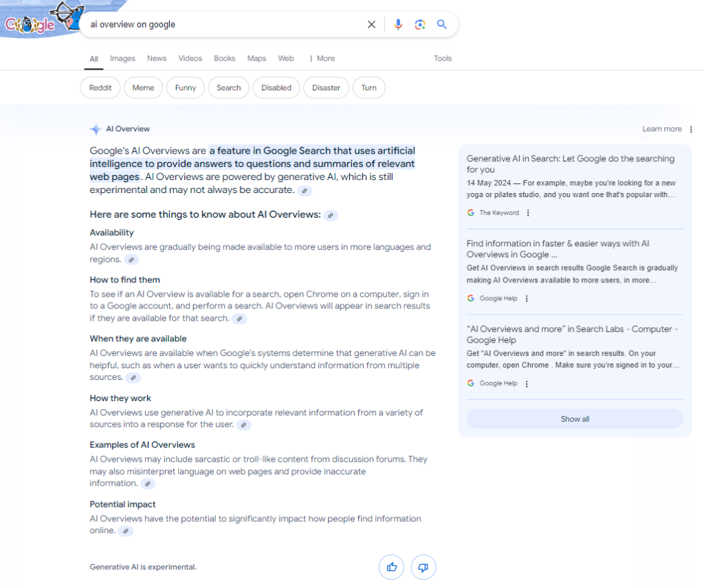This screenshot has width=704, height=588.
Task: Click the 'When they are available' heading
Action: tap(138, 339)
